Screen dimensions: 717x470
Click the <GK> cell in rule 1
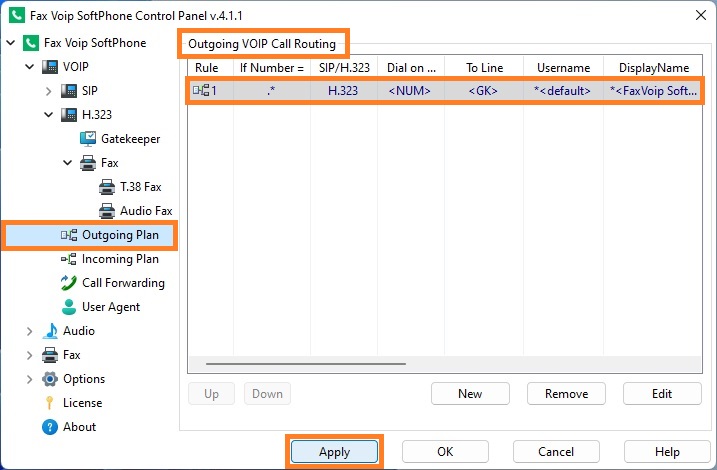click(x=483, y=91)
